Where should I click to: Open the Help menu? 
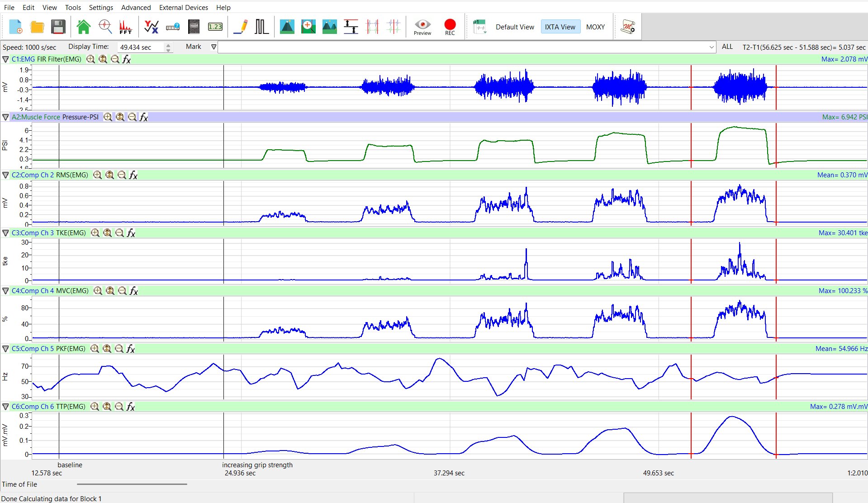pyautogui.click(x=223, y=7)
